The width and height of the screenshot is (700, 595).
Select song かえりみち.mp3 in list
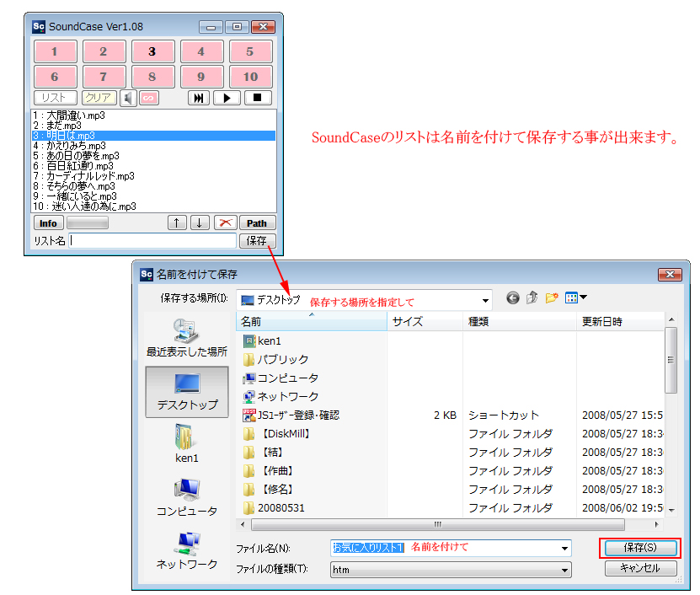[x=154, y=146]
